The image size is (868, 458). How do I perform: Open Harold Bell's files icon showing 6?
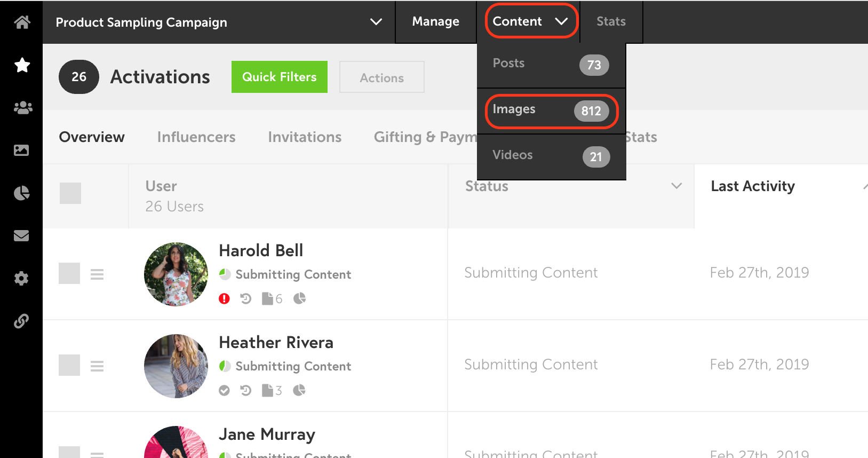pos(272,298)
